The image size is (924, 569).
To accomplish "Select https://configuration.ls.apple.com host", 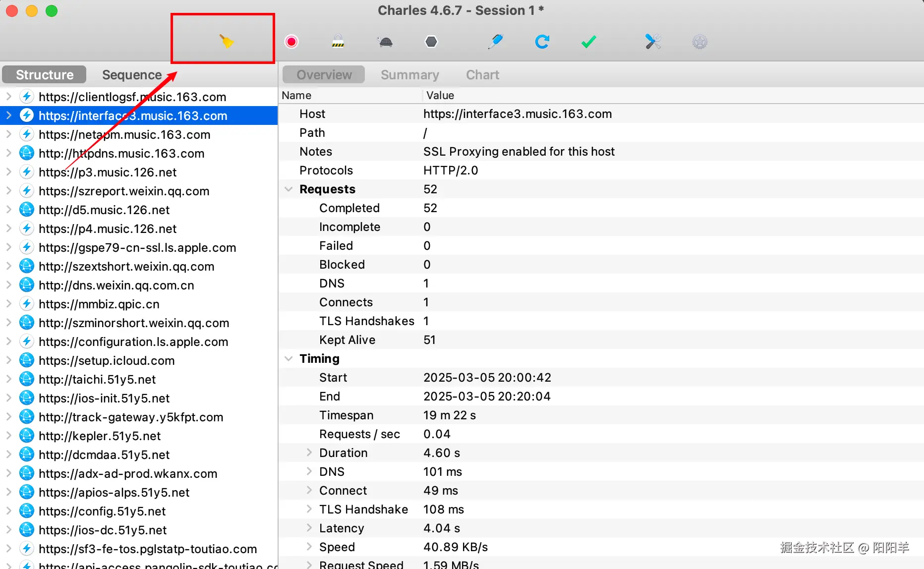I will (133, 341).
